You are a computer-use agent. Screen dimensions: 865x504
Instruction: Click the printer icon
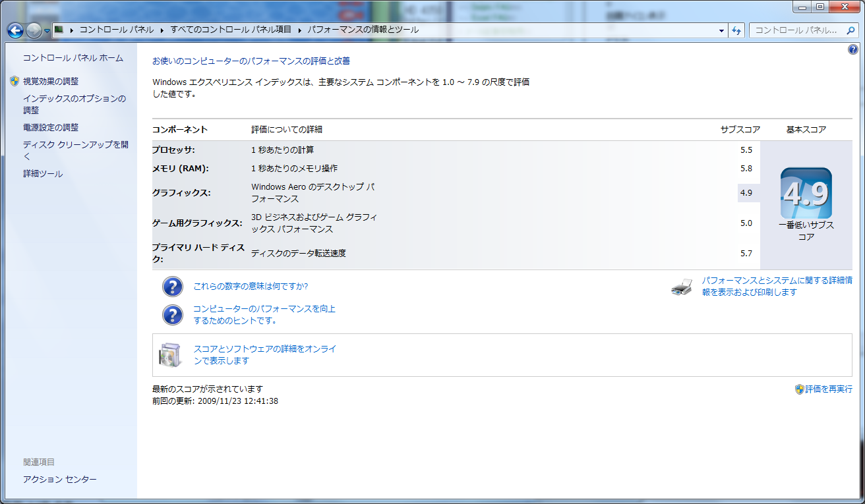tap(682, 287)
